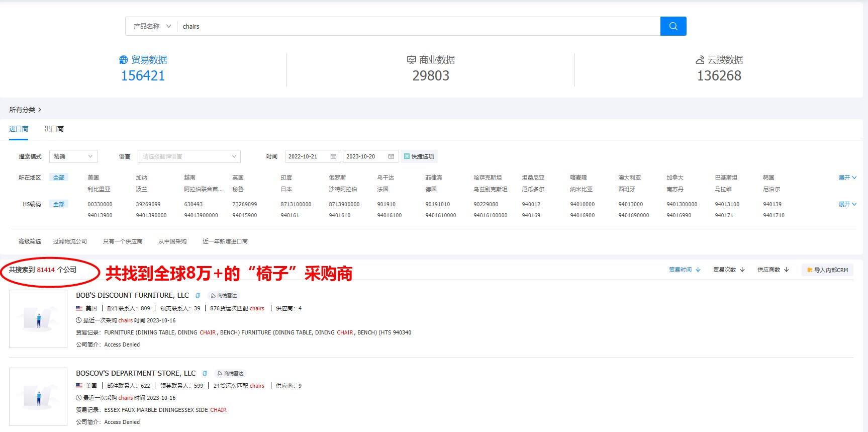Select 全部 in the 所在地区 row
868x432 pixels.
click(59, 178)
